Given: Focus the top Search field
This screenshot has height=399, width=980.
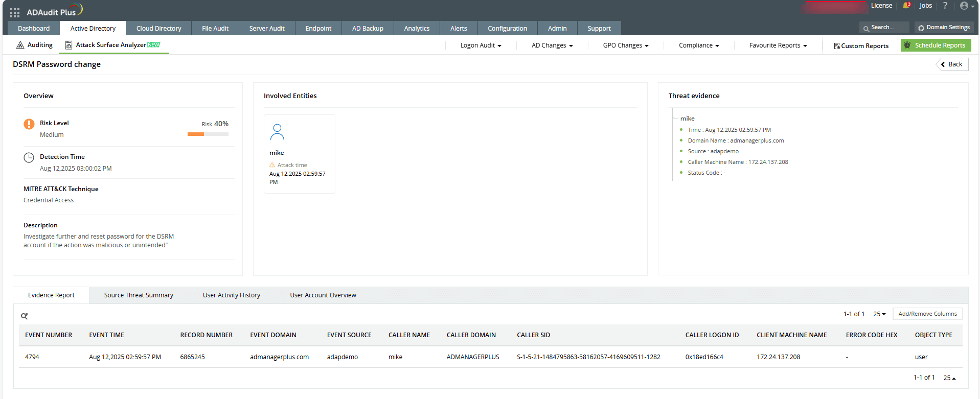Looking at the screenshot, I should [885, 28].
